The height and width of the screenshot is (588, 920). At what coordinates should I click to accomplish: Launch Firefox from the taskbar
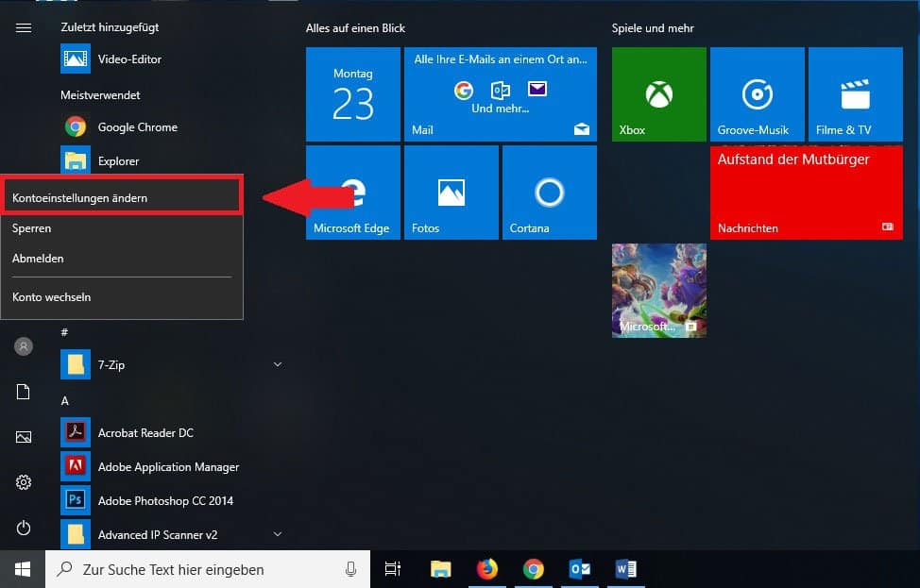point(486,568)
